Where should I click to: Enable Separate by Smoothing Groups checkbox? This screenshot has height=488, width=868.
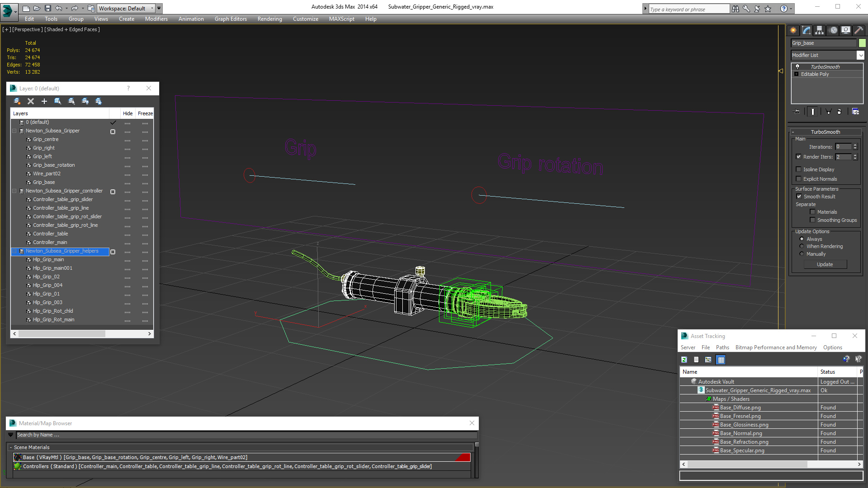[812, 220]
